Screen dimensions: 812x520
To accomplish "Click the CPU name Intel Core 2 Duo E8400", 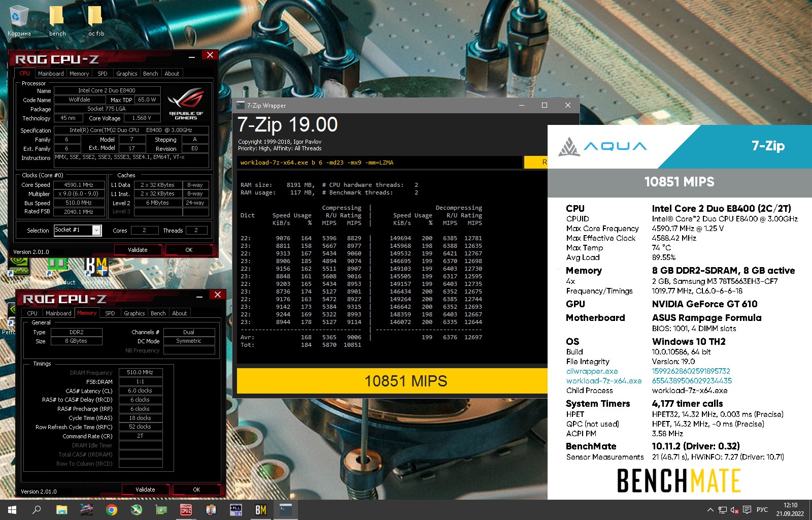I will point(107,90).
